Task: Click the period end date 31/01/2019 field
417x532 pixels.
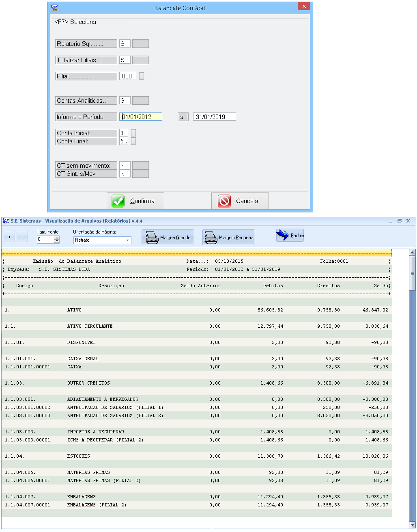Action: [214, 117]
